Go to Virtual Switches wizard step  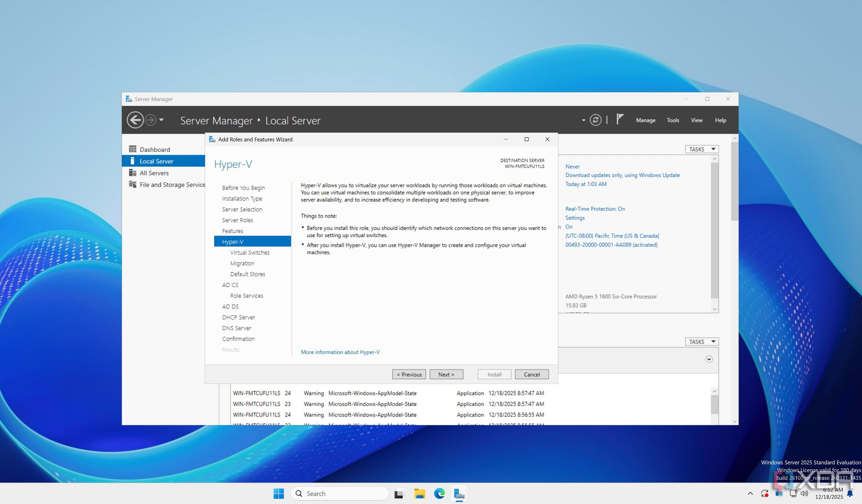pyautogui.click(x=250, y=253)
